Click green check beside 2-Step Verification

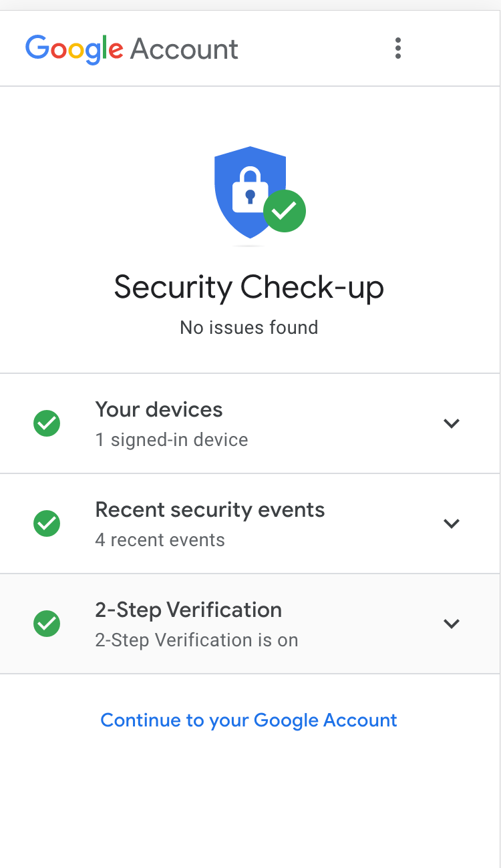point(47,624)
